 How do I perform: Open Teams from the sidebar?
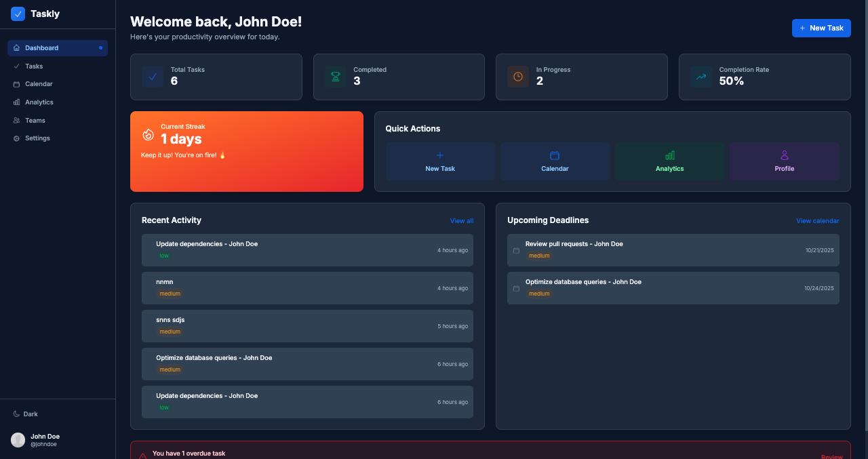click(35, 121)
